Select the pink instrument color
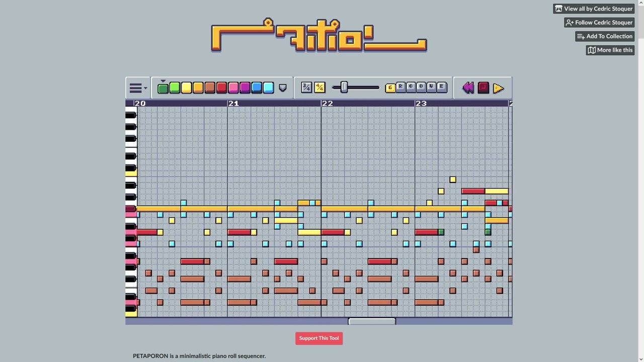 [x=233, y=88]
